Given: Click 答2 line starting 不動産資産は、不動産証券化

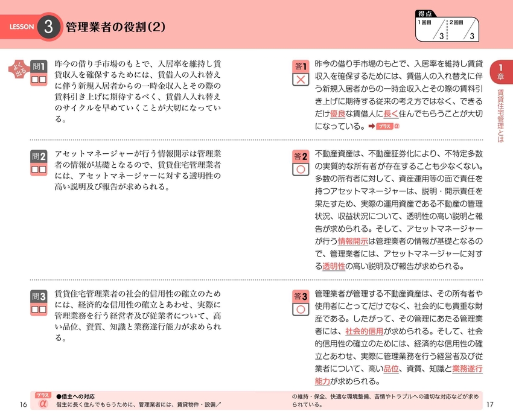Looking at the screenshot, I should coord(398,154).
